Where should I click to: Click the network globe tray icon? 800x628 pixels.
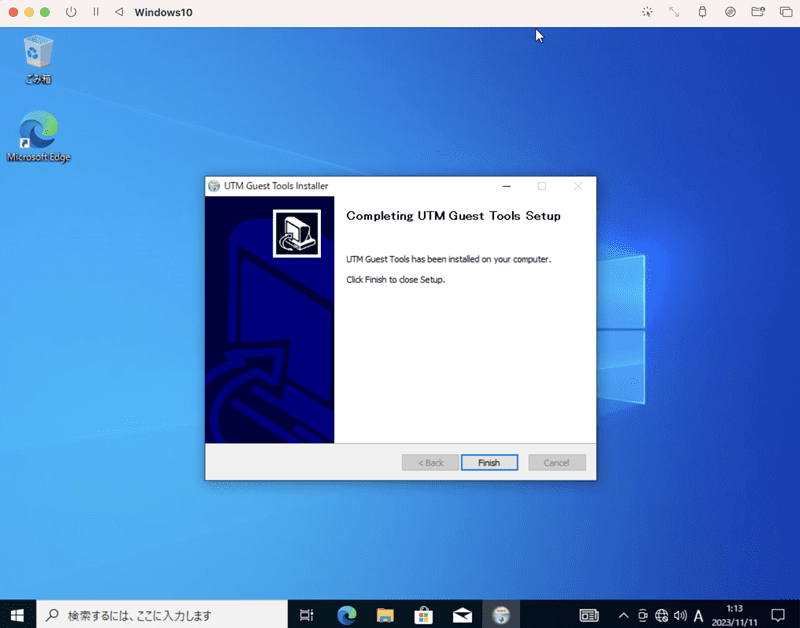pos(661,616)
